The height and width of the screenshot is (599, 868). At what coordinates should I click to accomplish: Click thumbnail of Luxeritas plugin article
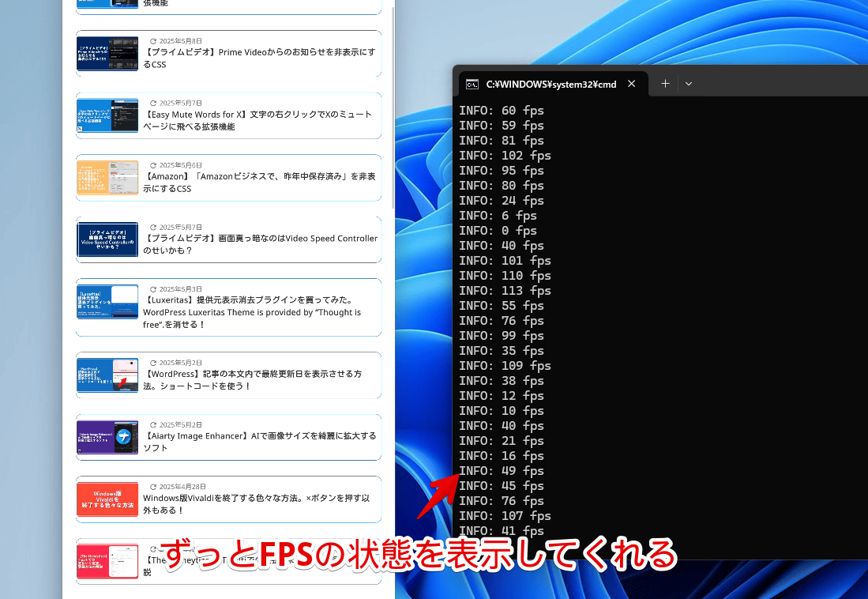click(x=107, y=302)
